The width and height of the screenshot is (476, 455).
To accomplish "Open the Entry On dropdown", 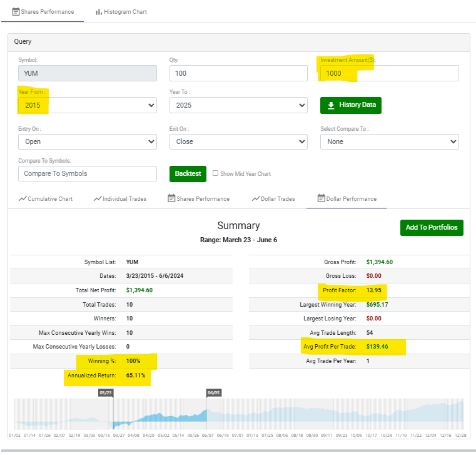I will [88, 141].
